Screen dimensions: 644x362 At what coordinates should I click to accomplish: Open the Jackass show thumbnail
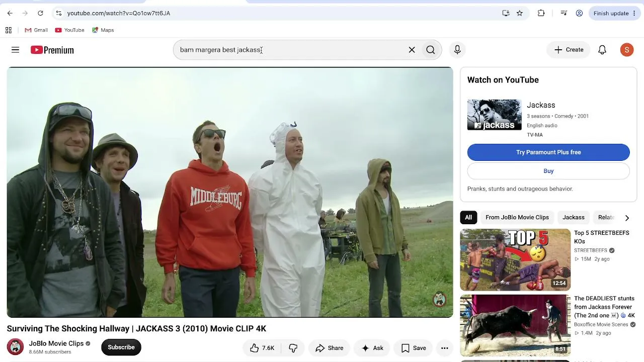[495, 115]
